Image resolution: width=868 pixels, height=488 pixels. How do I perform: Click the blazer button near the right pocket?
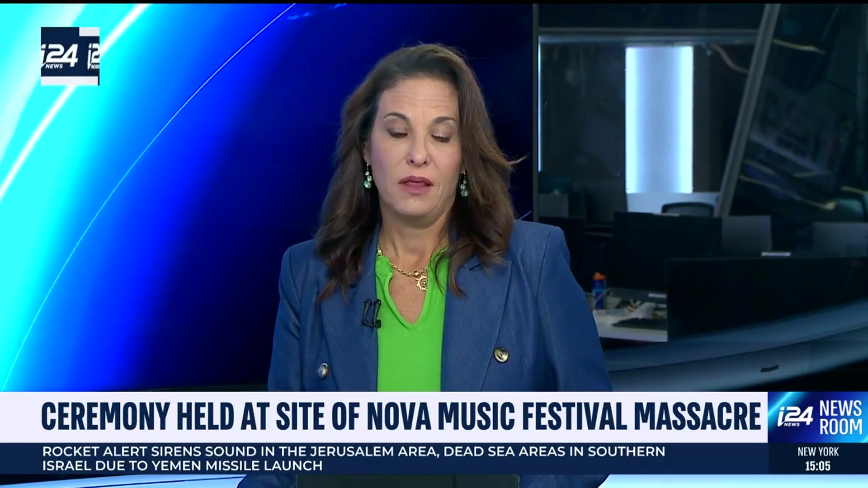click(501, 355)
